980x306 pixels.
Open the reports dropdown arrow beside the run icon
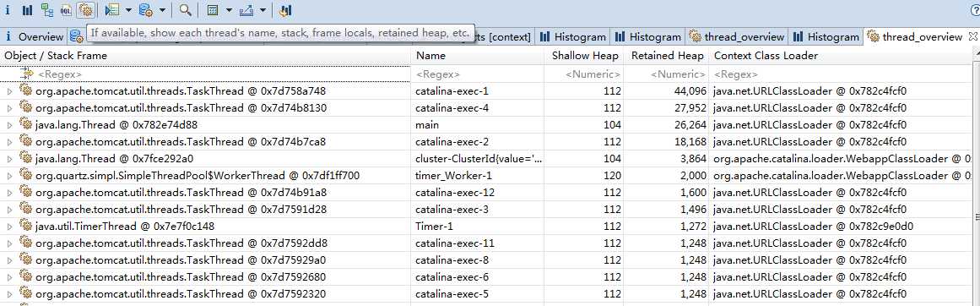click(128, 10)
